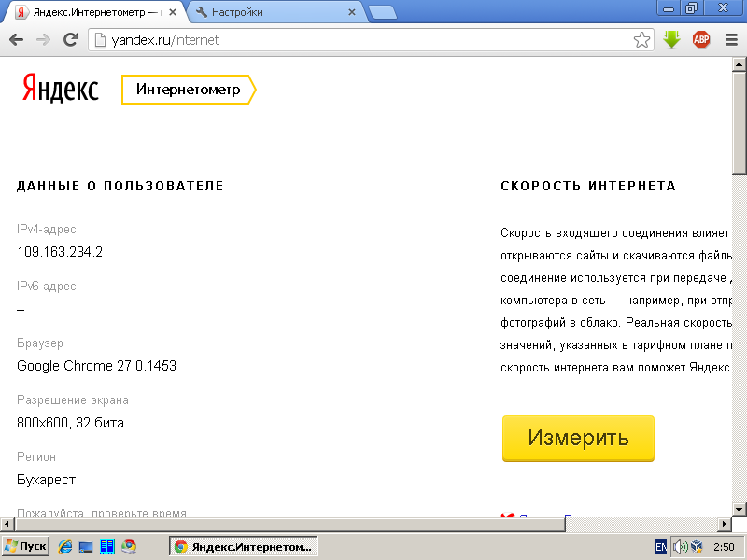This screenshot has width=747, height=560.
Task: Click the vertical scrollbar down arrow
Action: coord(739,510)
